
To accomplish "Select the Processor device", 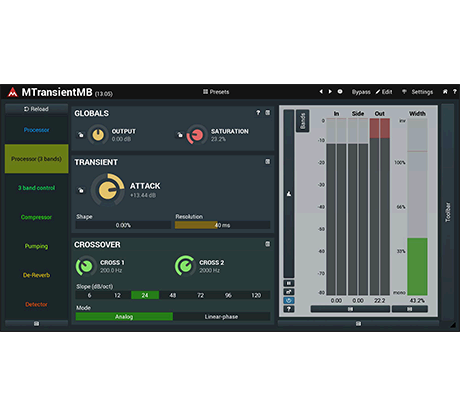I will [36, 130].
